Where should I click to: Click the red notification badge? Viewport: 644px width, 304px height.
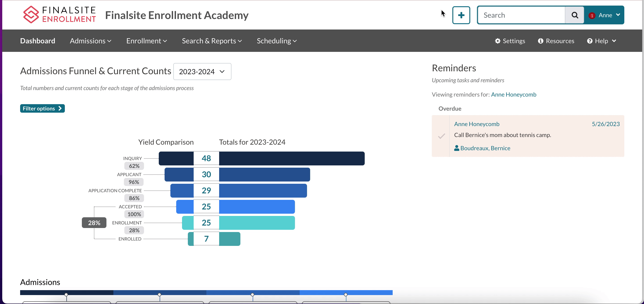[x=592, y=15]
